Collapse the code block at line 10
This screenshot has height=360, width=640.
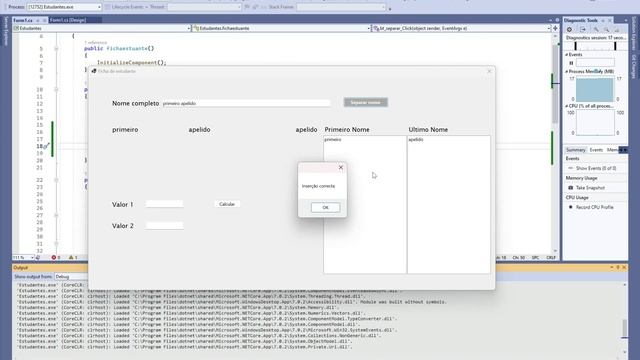tap(56, 89)
